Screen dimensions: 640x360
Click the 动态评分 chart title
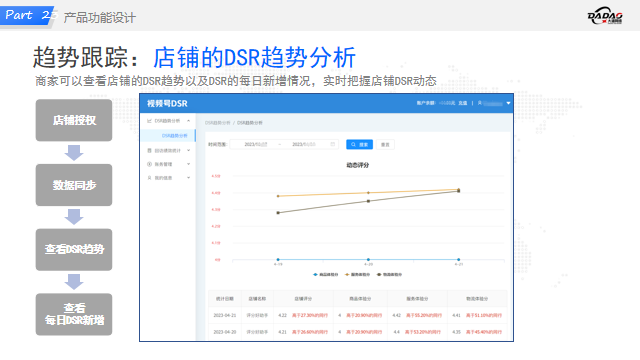coord(358,165)
